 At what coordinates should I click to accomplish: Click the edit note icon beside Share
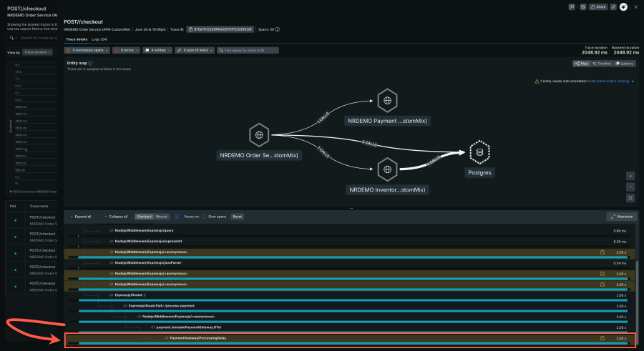(582, 6)
